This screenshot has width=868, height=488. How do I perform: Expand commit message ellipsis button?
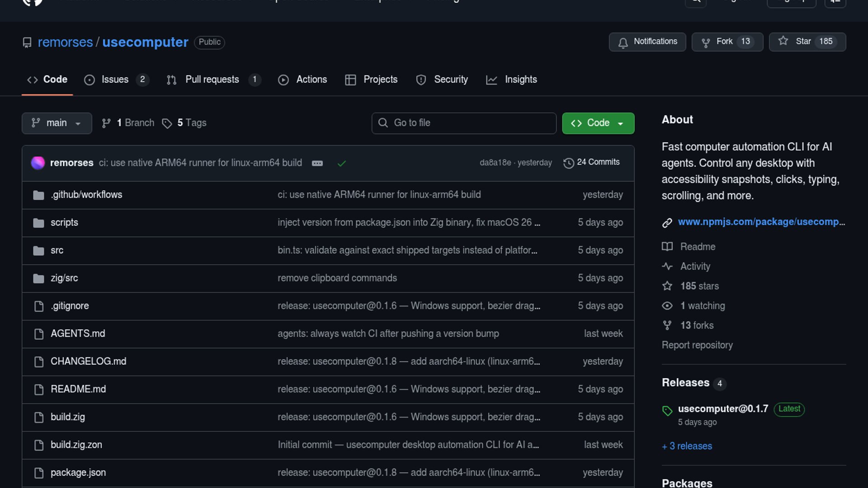pos(317,163)
